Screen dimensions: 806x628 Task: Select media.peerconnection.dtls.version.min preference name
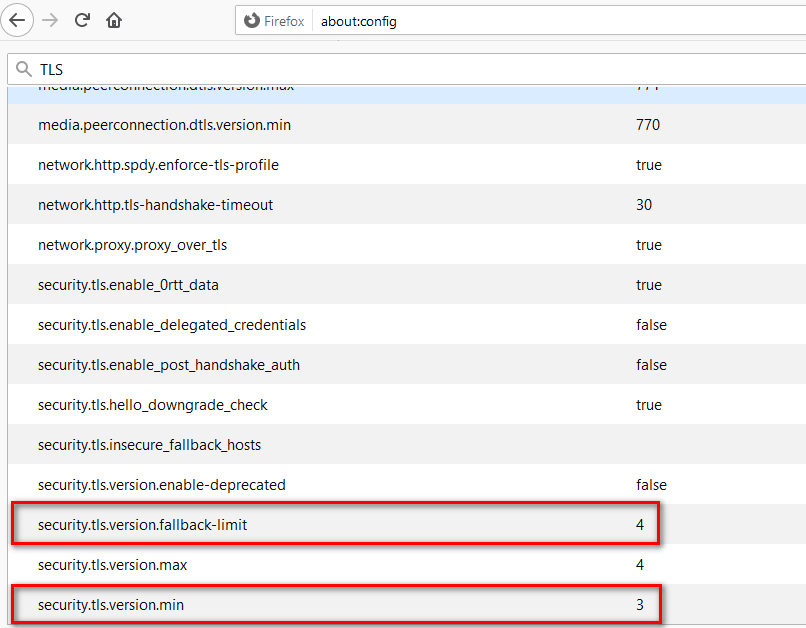[164, 125]
